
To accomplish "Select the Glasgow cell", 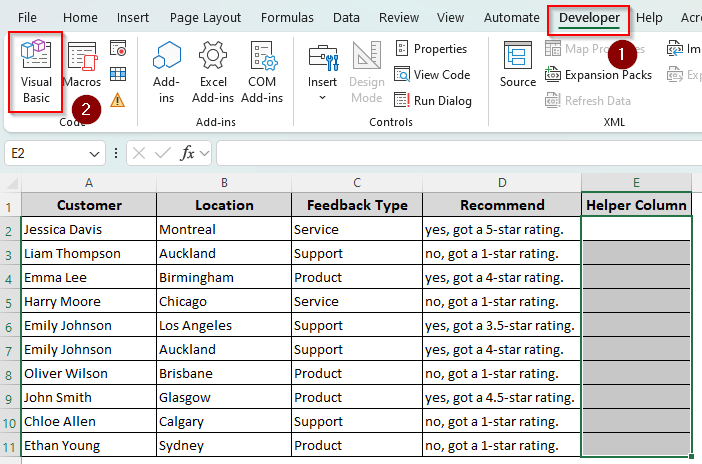I will pyautogui.click(x=224, y=397).
